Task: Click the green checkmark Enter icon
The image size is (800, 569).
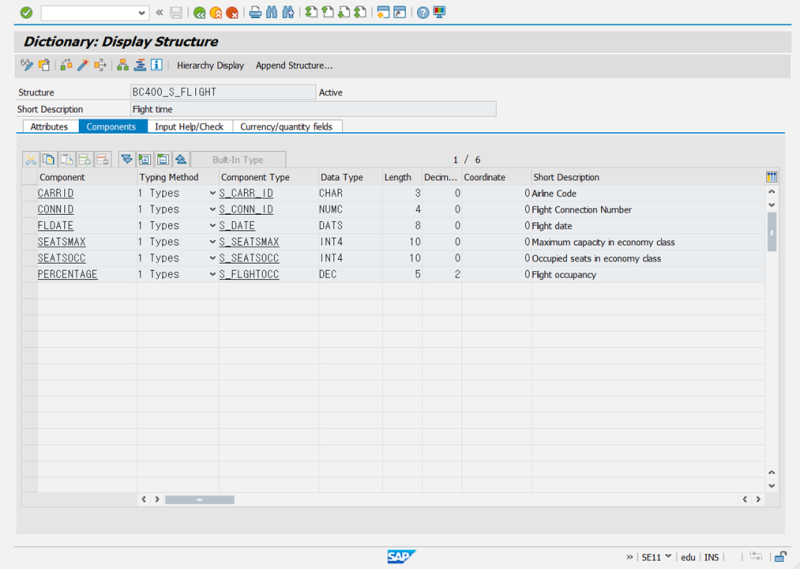Action: [x=26, y=12]
